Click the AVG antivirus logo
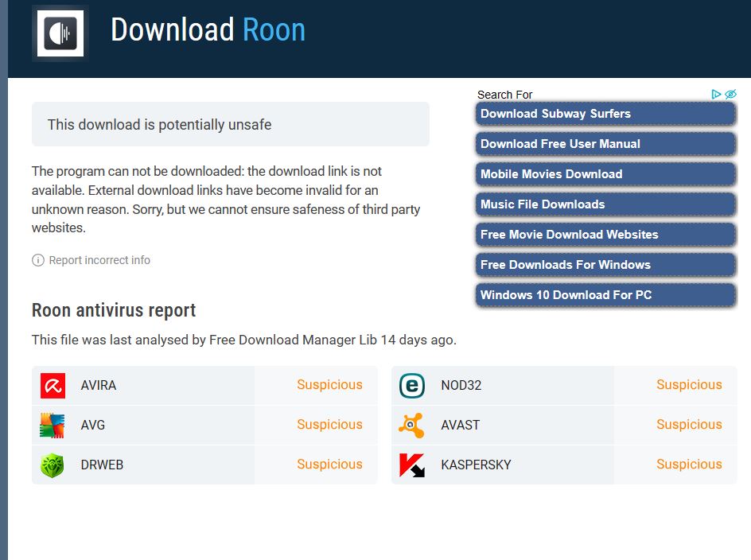 click(53, 426)
